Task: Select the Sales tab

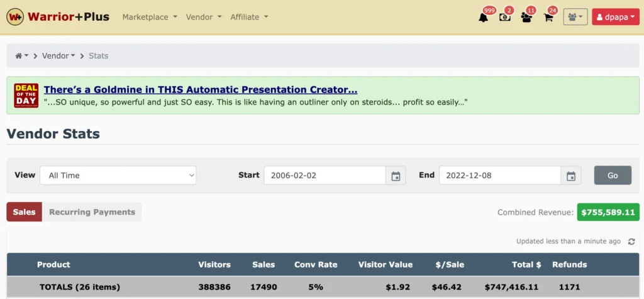Action: [x=25, y=212]
